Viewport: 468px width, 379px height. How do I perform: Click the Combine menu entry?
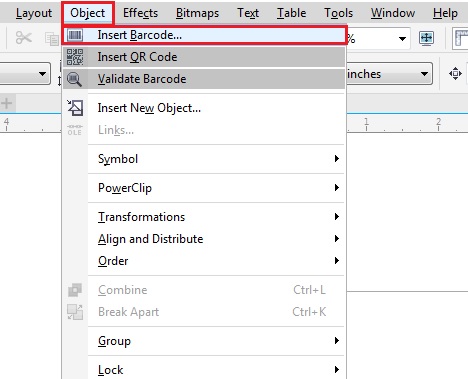(x=204, y=290)
